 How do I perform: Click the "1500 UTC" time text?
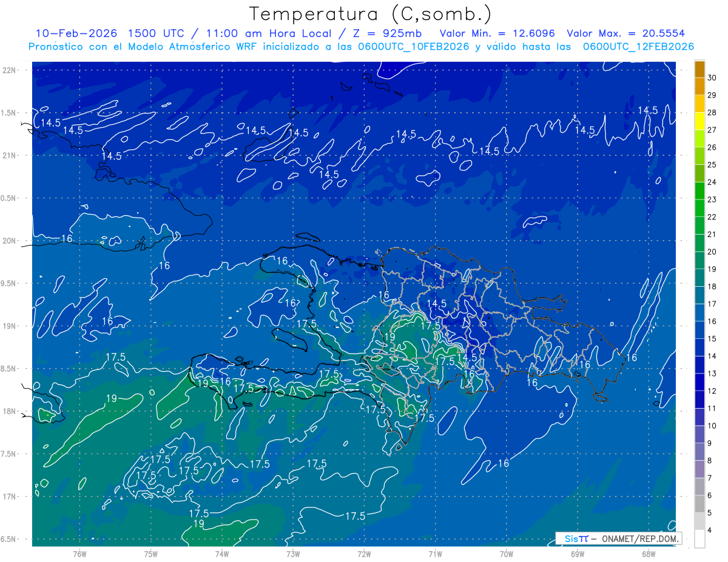[x=157, y=33]
